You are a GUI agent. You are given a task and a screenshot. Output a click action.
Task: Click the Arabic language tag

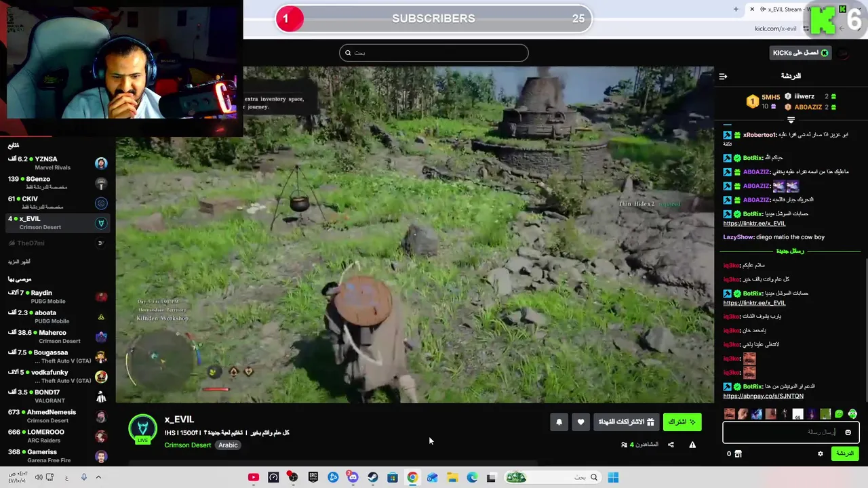tap(228, 445)
